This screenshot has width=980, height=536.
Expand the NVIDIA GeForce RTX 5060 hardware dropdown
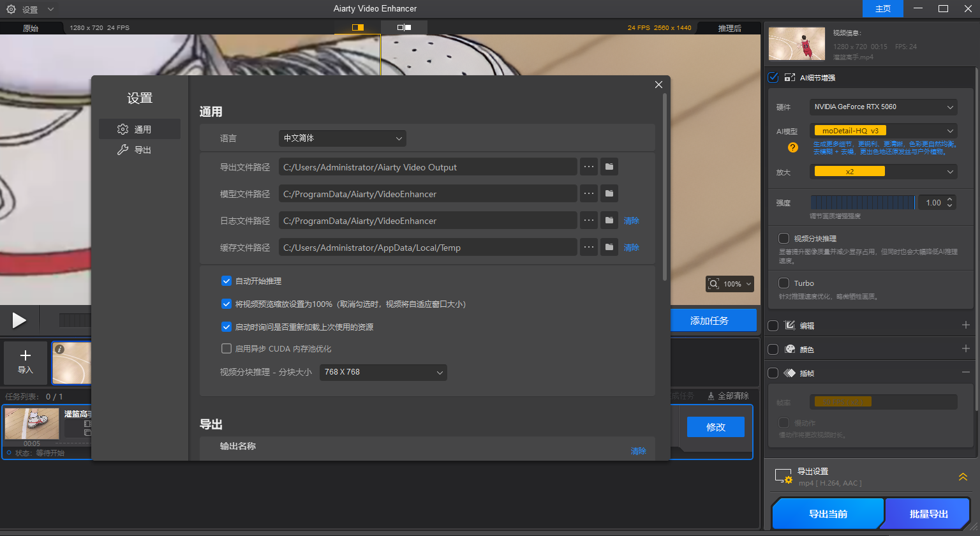point(883,107)
